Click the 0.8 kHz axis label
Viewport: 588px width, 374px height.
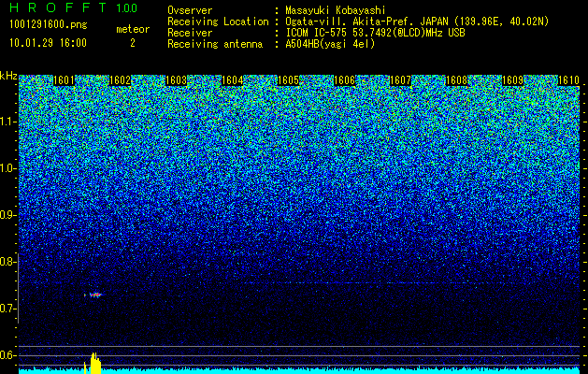click(x=7, y=262)
